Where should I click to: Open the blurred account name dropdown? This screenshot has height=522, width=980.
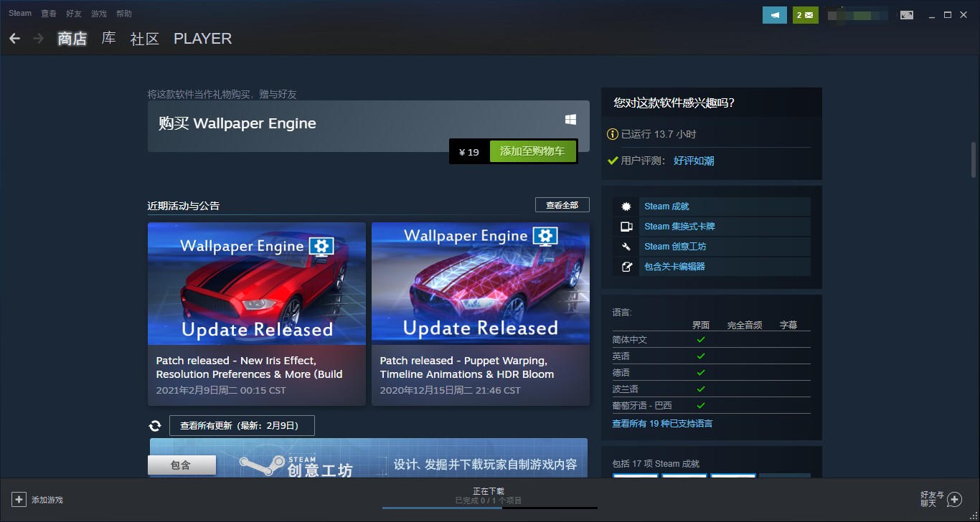pos(857,15)
